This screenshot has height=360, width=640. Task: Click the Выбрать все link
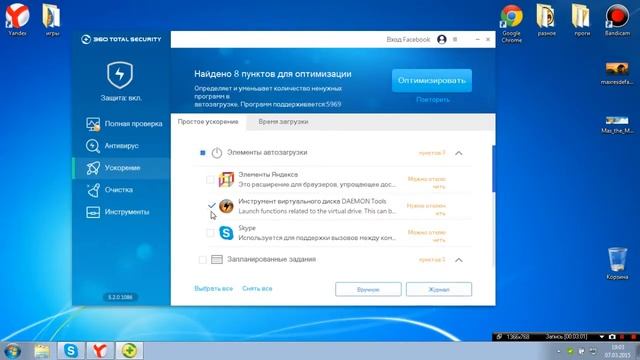point(213,289)
